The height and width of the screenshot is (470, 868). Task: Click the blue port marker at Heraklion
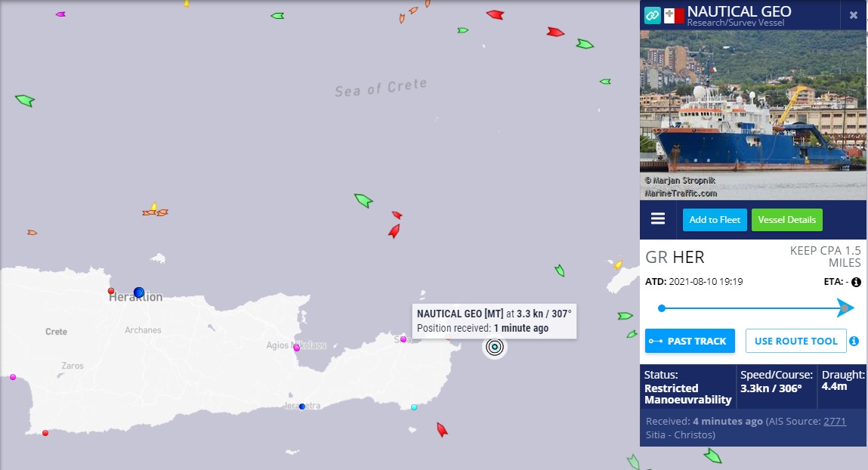139,292
